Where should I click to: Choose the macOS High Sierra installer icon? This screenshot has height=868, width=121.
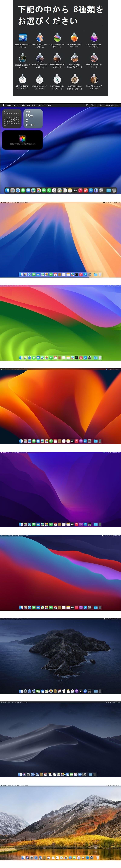click(x=74, y=58)
